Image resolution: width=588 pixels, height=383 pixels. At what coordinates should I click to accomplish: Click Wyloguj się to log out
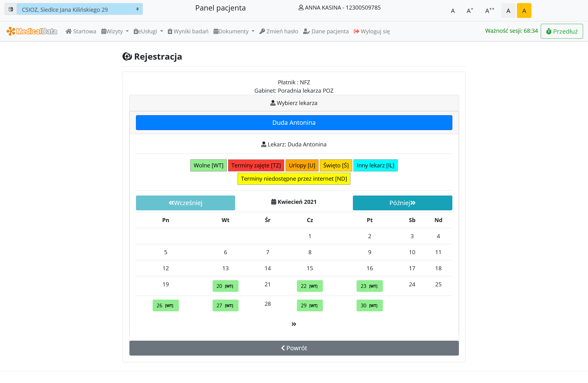coord(372,31)
